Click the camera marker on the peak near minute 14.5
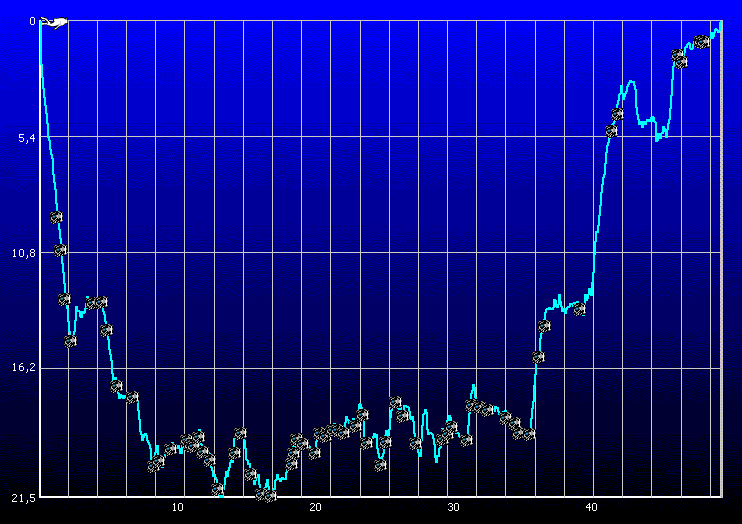 240,433
